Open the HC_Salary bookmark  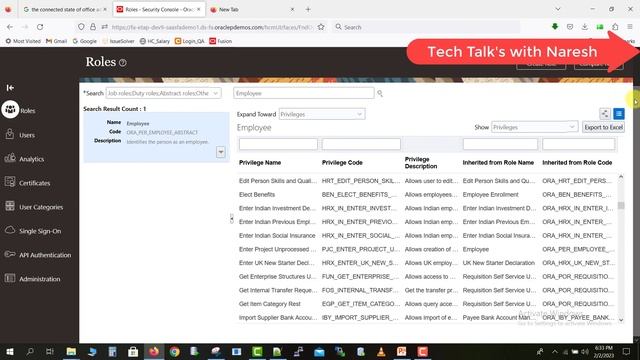(155, 41)
